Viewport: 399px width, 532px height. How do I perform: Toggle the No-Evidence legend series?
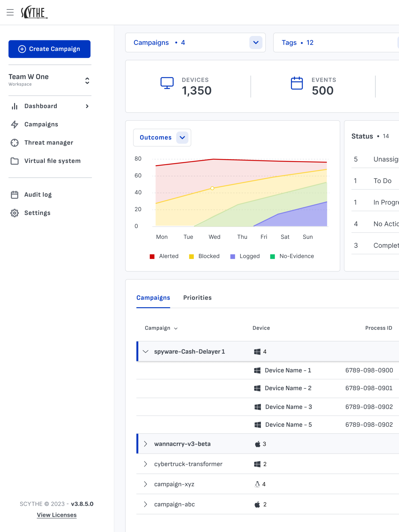click(x=292, y=256)
